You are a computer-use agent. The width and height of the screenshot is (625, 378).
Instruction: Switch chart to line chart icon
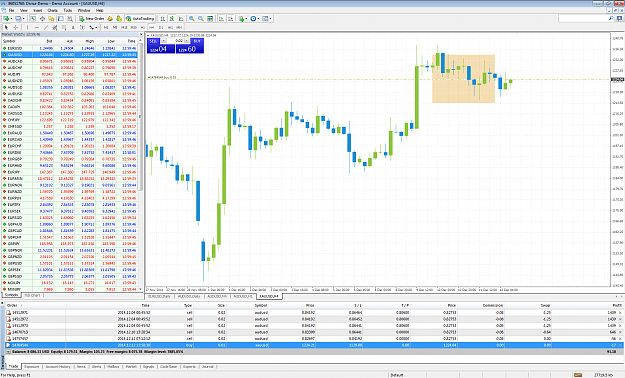point(181,18)
